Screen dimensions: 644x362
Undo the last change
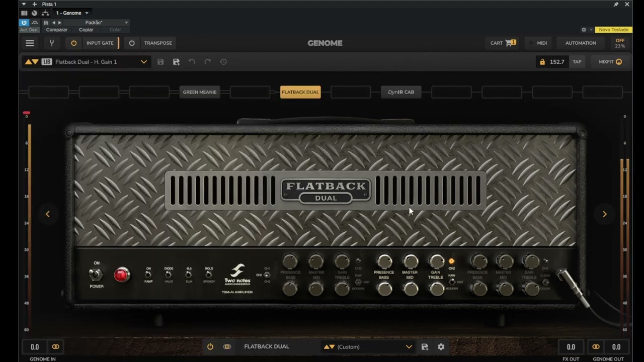tap(192, 62)
